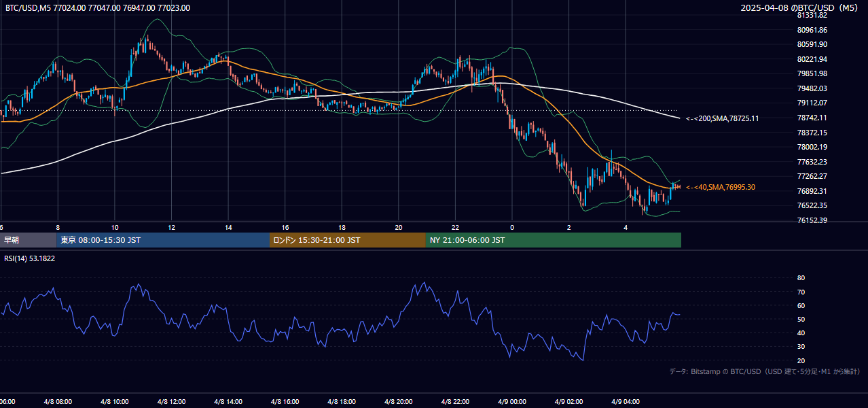868x408 pixels.
Task: Click hour tick 0 under price chart
Action: (x=512, y=228)
